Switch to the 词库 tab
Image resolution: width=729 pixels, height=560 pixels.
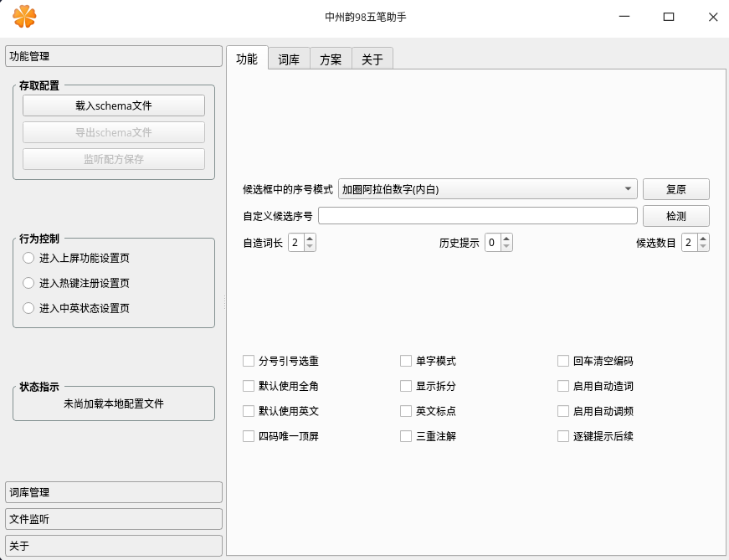point(289,59)
